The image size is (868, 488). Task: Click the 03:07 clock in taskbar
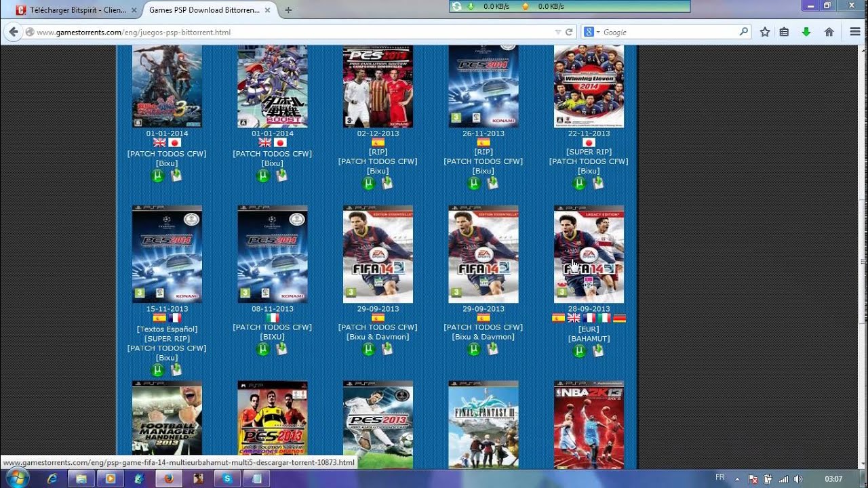click(x=833, y=479)
